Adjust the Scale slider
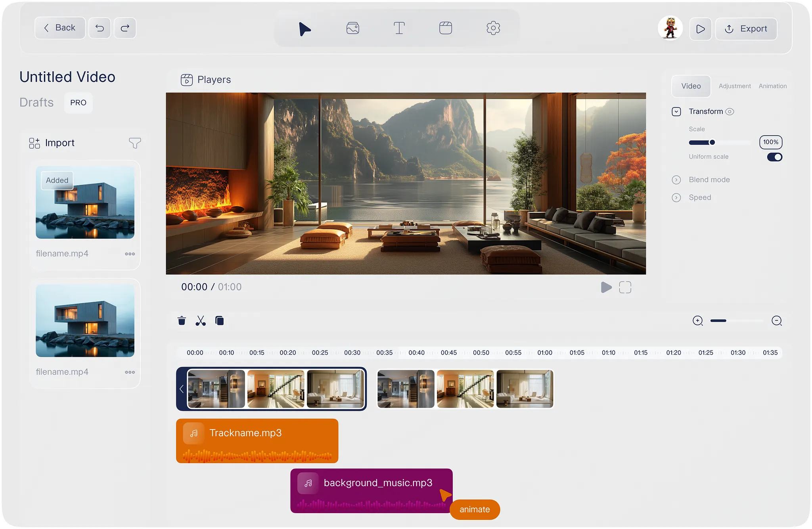Screen dimensions: 812x529 (x=712, y=142)
